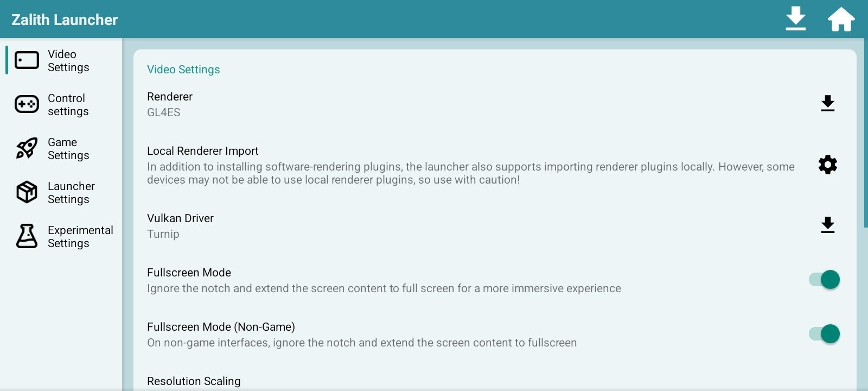Click the Vulkan Driver download icon
Viewport: 868px width, 391px height.
(x=827, y=225)
